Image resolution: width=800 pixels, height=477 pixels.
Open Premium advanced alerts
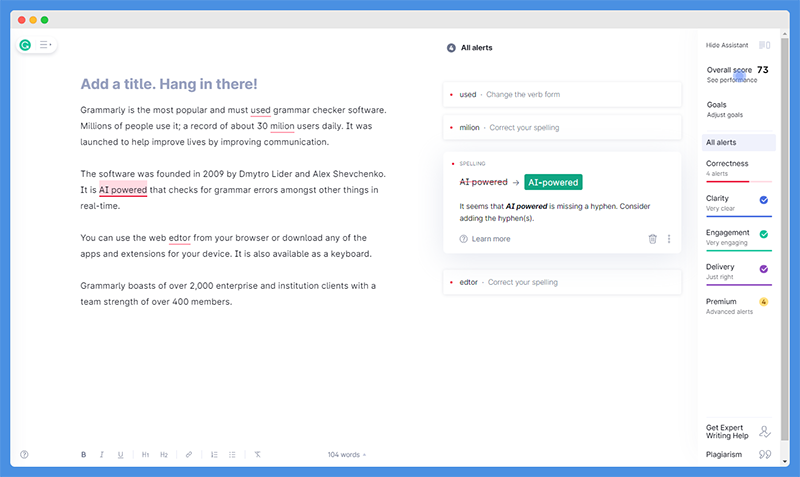[x=738, y=306]
